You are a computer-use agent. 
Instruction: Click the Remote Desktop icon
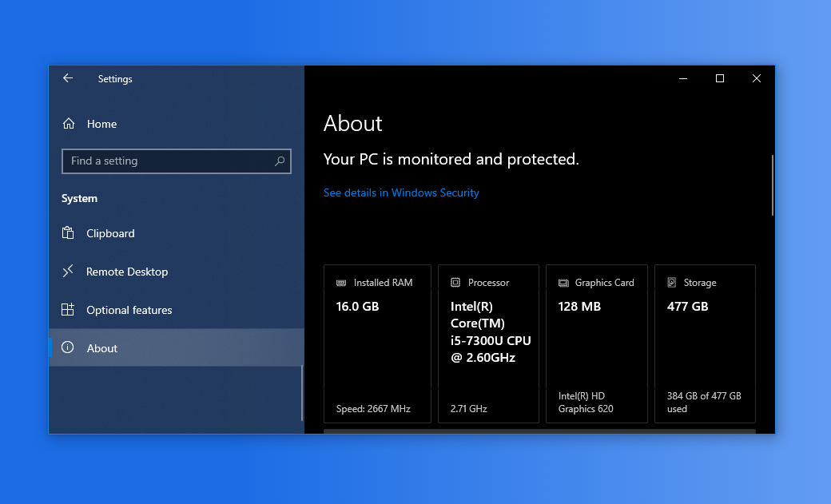click(68, 272)
